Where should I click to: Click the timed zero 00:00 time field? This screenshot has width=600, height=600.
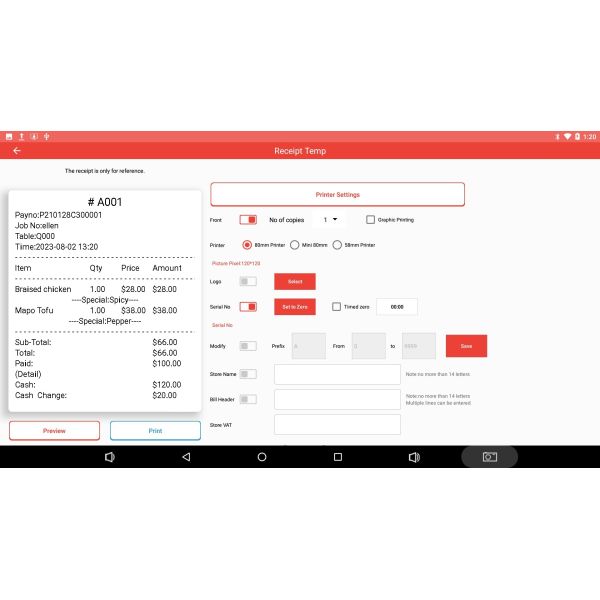tap(396, 307)
